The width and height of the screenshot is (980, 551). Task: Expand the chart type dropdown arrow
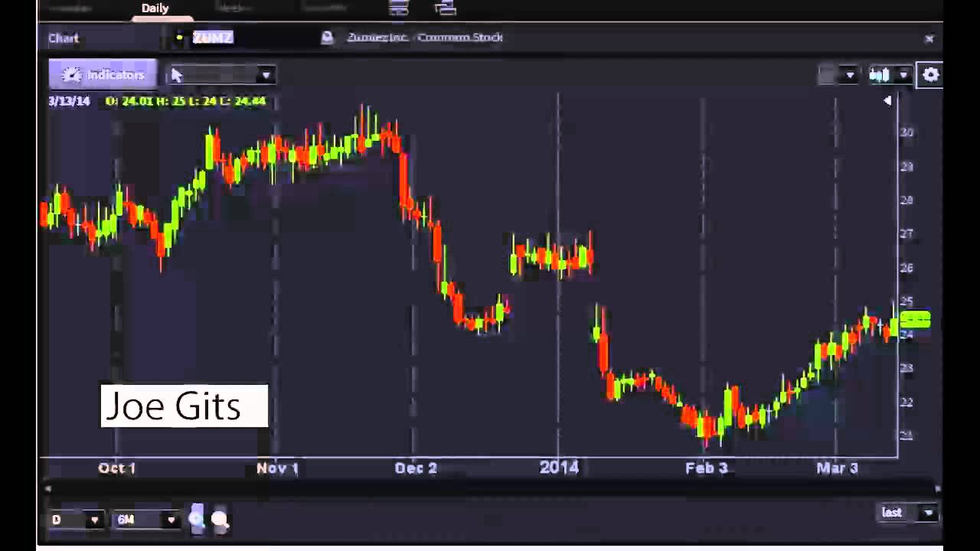click(903, 75)
